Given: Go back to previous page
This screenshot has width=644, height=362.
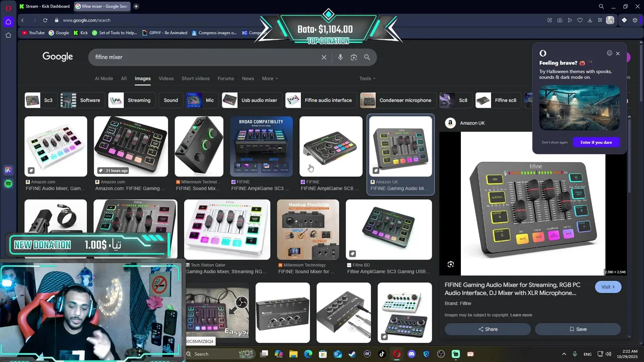Looking at the screenshot, I should coord(23,20).
